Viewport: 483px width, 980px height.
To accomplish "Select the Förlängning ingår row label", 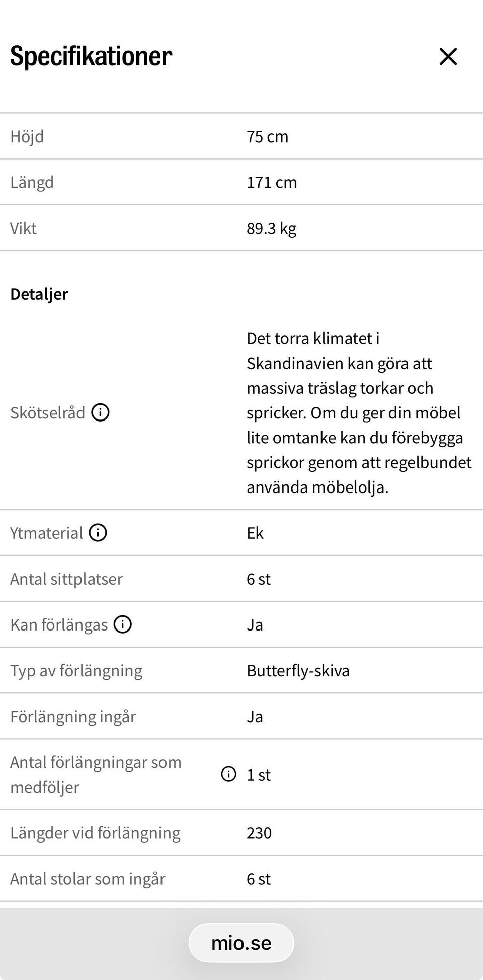I will click(73, 717).
